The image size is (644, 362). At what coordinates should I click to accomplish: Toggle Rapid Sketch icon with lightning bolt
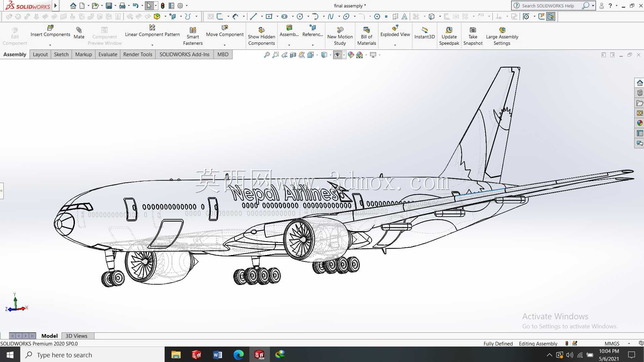[x=541, y=16]
